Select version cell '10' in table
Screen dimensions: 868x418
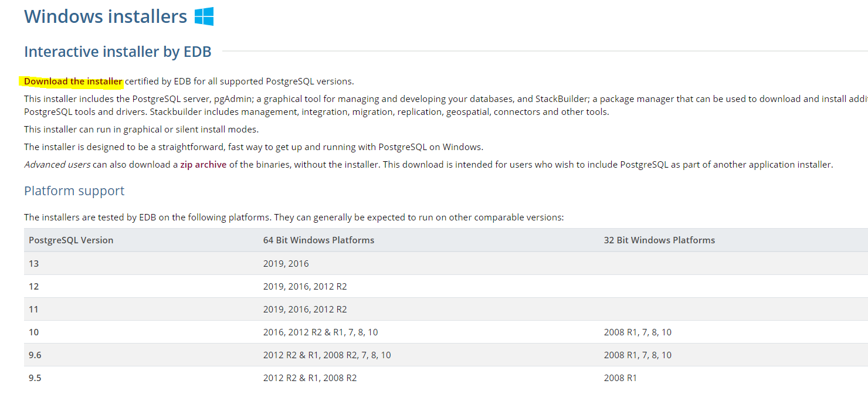pyautogui.click(x=34, y=332)
